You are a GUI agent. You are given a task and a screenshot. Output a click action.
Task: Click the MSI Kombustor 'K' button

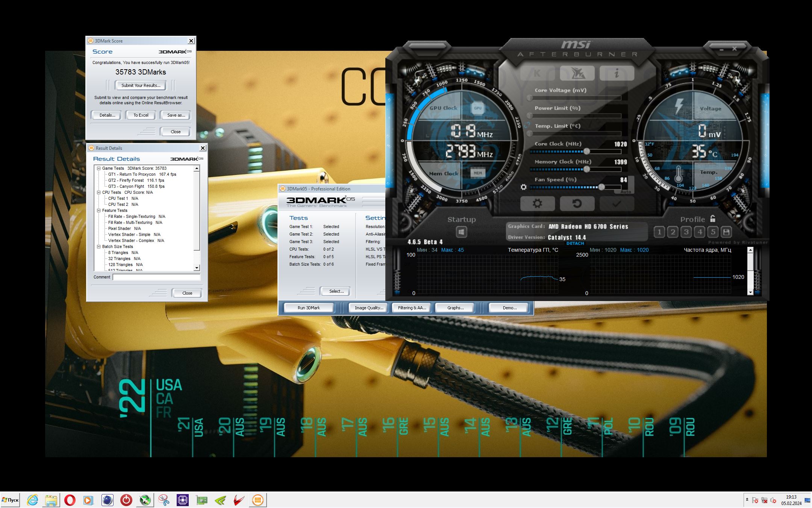537,73
